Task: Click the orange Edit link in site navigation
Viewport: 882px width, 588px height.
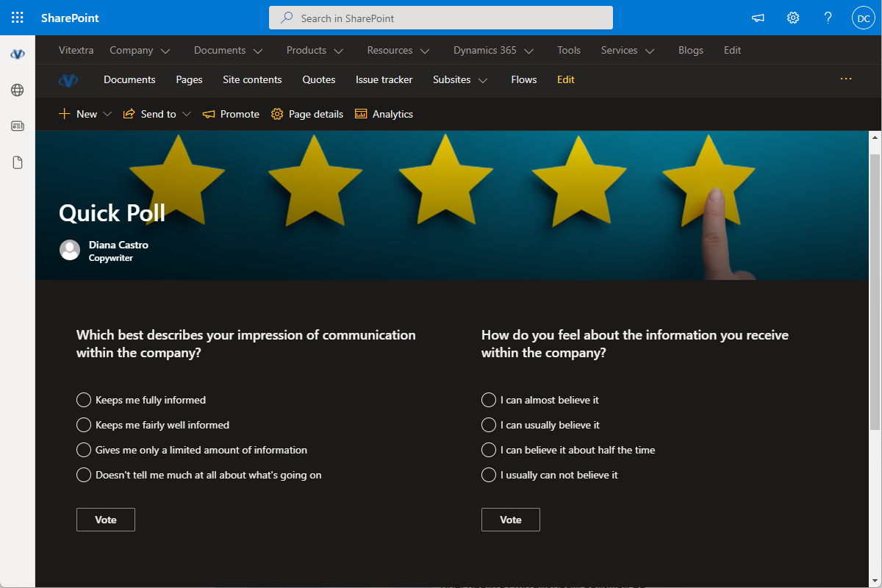Action: (x=566, y=79)
